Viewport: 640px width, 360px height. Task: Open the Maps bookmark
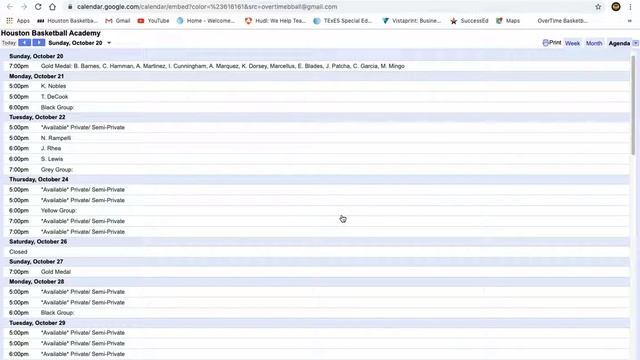pyautogui.click(x=508, y=20)
